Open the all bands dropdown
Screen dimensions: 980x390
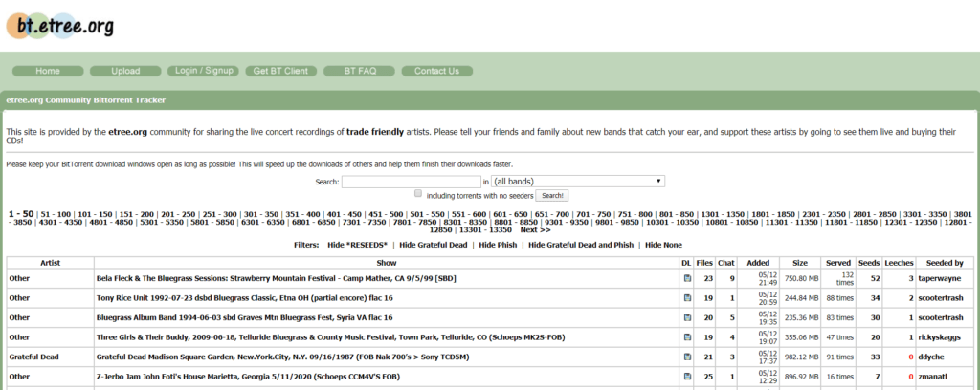pos(578,182)
